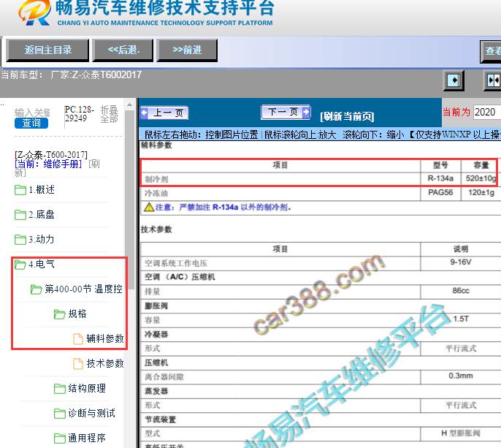Image resolution: width=501 pixels, height=448 pixels.
Task: Click the 制冷剂 row label
Action: 156,179
